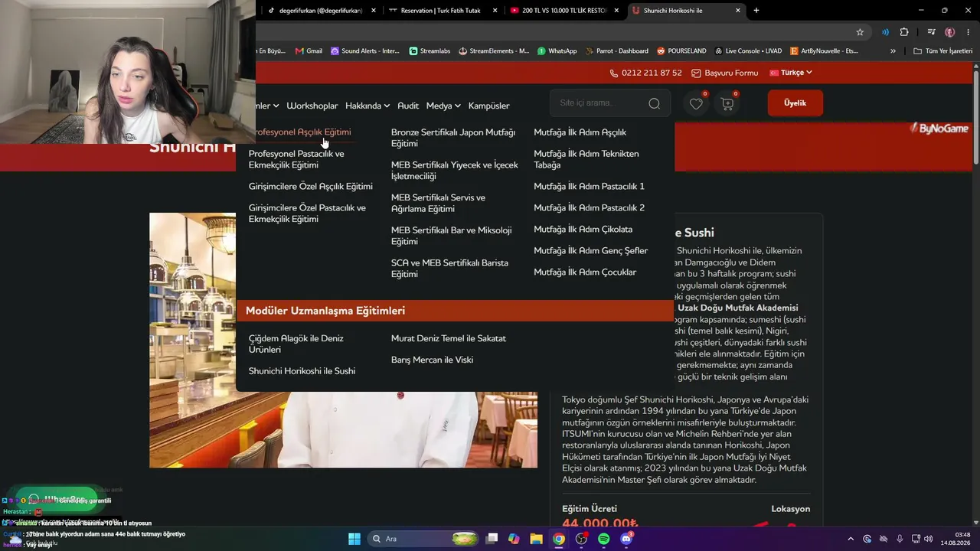Image resolution: width=980 pixels, height=551 pixels.
Task: Open the WhatsApp bookmark
Action: point(557,51)
